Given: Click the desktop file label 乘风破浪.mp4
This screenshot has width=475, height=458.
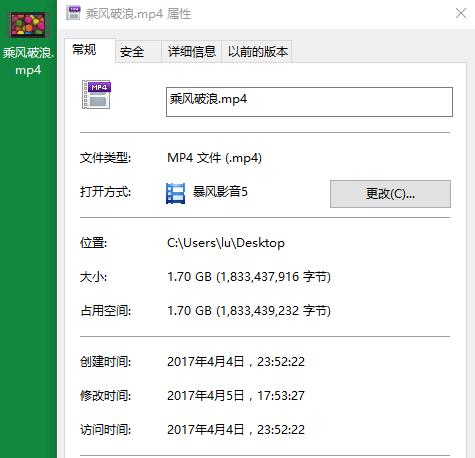Looking at the screenshot, I should [x=28, y=61].
